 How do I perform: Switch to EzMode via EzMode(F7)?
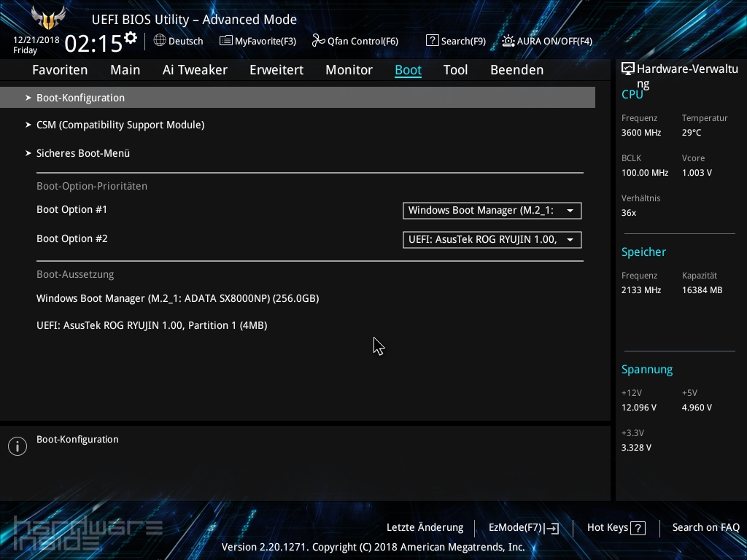pos(522,526)
